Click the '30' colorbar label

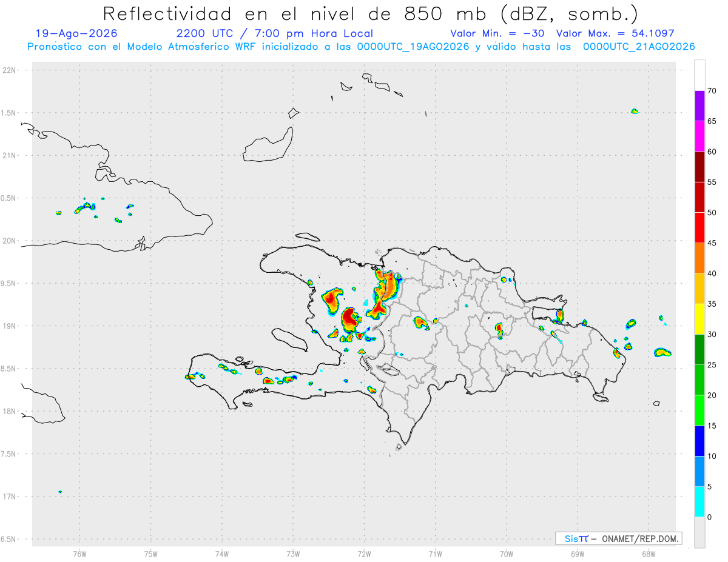point(712,335)
